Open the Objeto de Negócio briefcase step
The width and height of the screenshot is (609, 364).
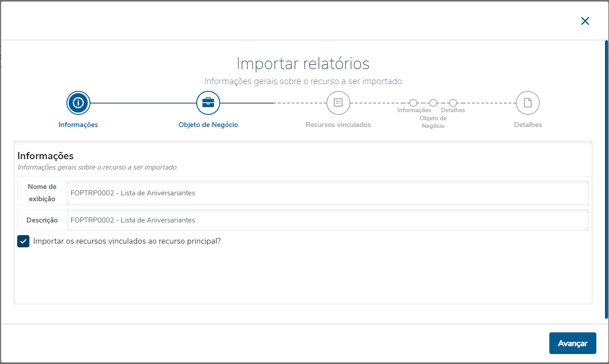pyautogui.click(x=208, y=103)
